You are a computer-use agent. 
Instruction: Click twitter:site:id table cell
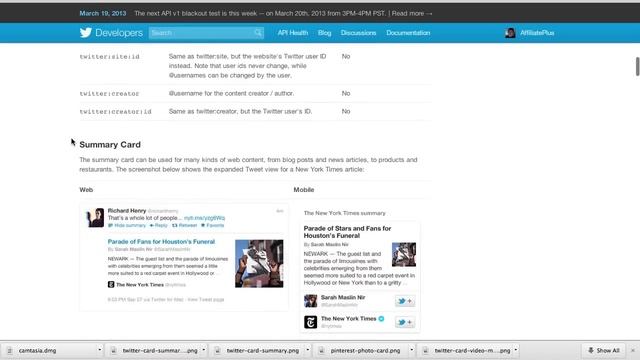click(x=109, y=57)
